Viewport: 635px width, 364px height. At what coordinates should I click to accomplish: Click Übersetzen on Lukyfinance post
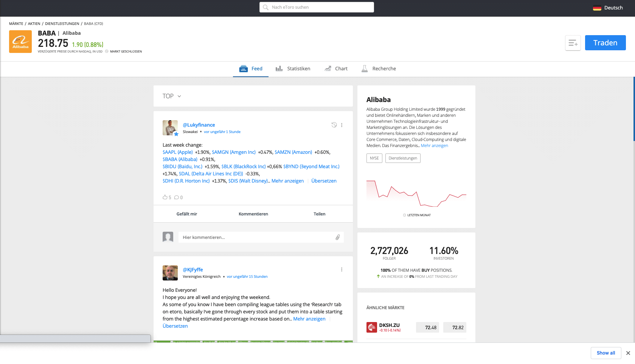click(x=324, y=181)
